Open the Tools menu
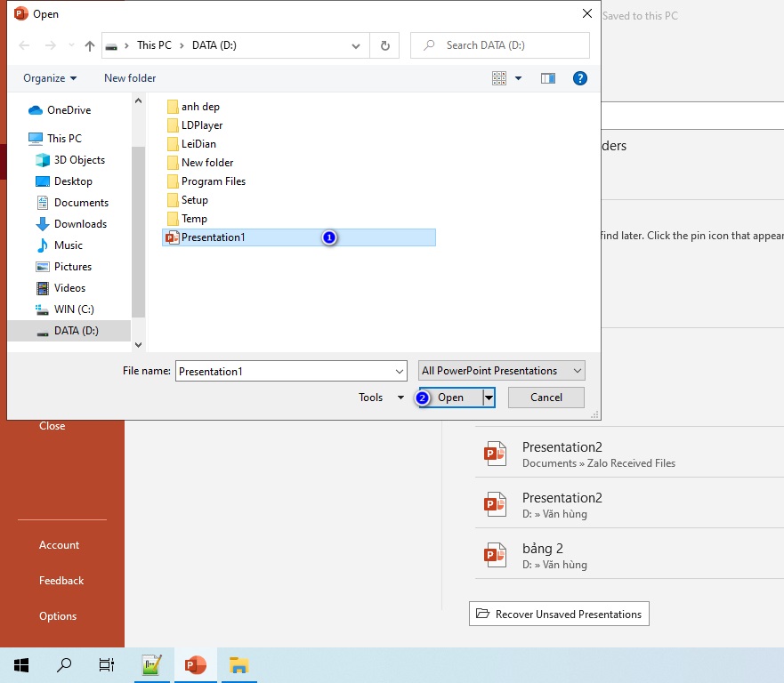Viewport: 784px width, 683px height. point(381,398)
